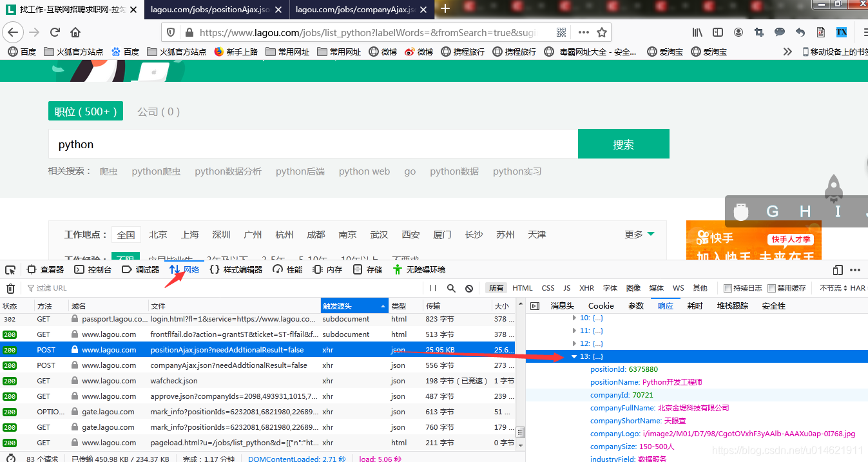Expand 更多 cities dropdown
868x462 pixels.
639,235
